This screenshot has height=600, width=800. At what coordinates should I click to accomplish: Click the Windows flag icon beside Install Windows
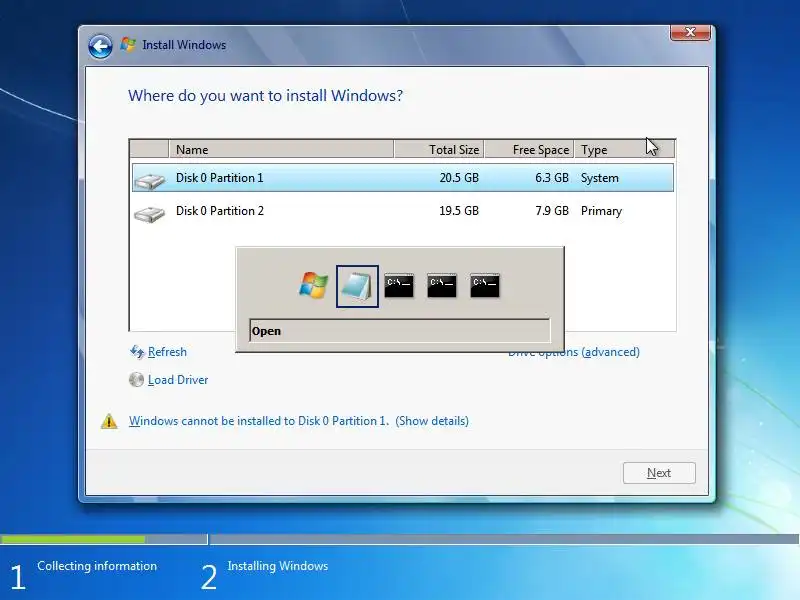[128, 44]
